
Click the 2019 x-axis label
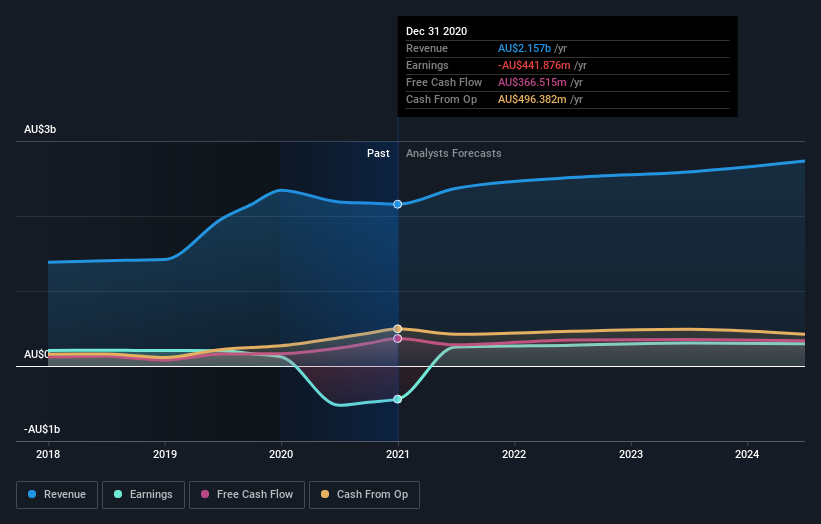click(x=165, y=454)
